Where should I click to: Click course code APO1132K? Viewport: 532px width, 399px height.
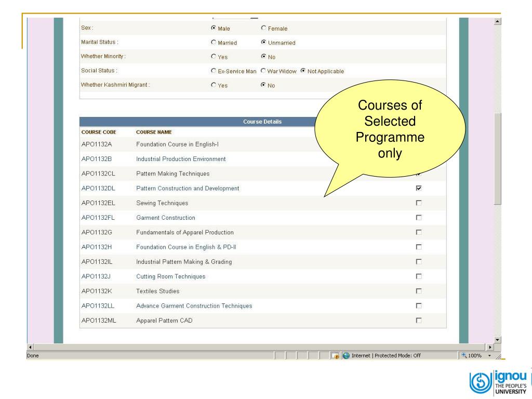pyautogui.click(x=96, y=291)
